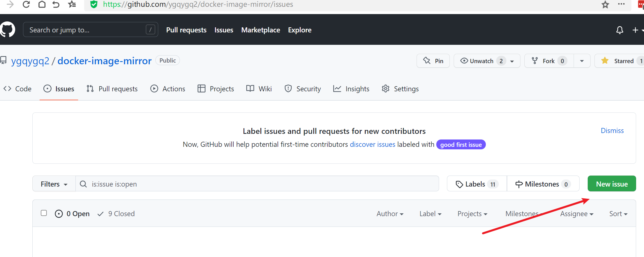Expand the Label filter dropdown
Image resolution: width=644 pixels, height=257 pixels.
(430, 214)
